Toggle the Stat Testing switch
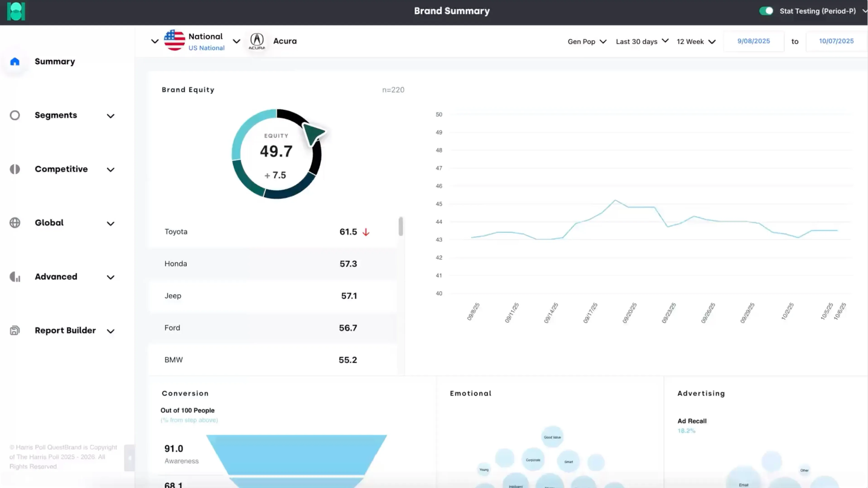 (x=766, y=11)
